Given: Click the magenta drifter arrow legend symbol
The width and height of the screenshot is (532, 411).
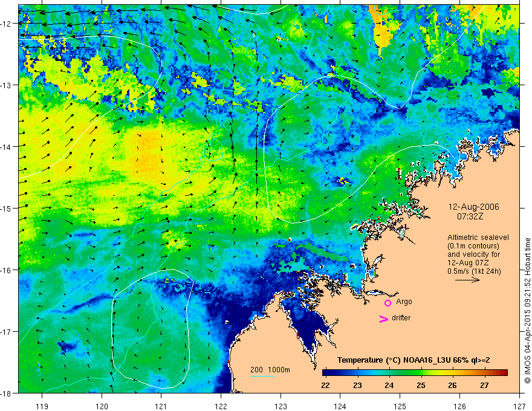Looking at the screenshot, I should point(383,319).
